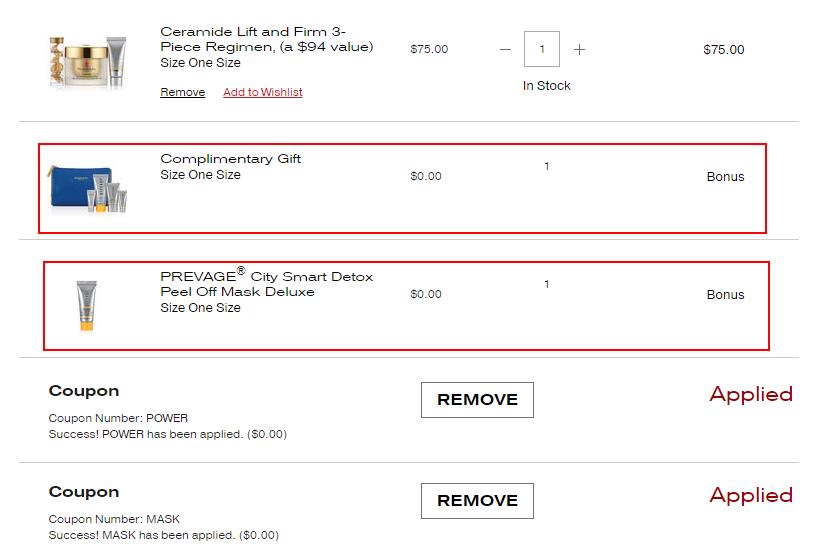The image size is (831, 553).
Task: Open the Complimentary Gift bag image
Action: (89, 190)
